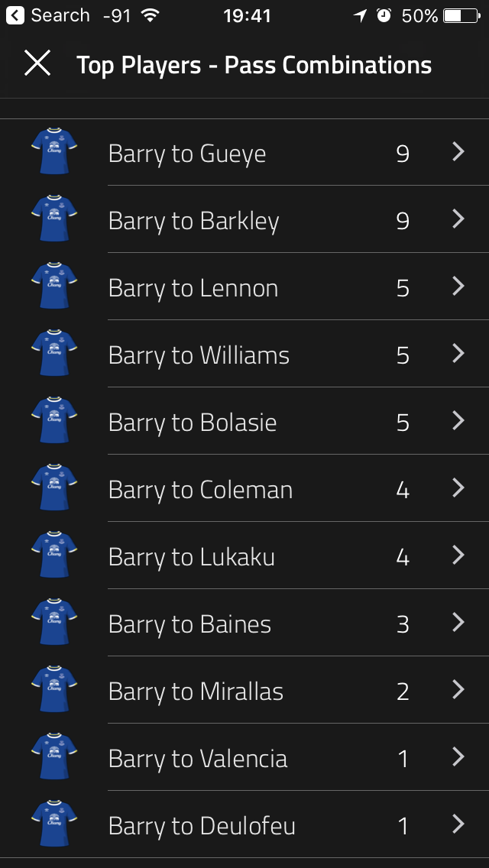Screen dimensions: 489x868
Task: Tap the shirt icon beside Barry to Barkley
Action: point(54,219)
